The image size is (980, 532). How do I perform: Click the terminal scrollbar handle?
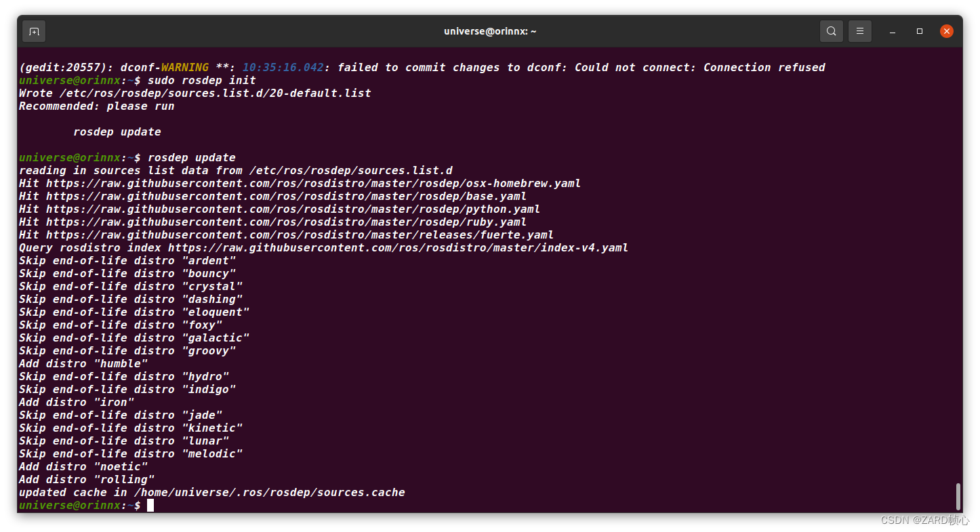point(958,496)
